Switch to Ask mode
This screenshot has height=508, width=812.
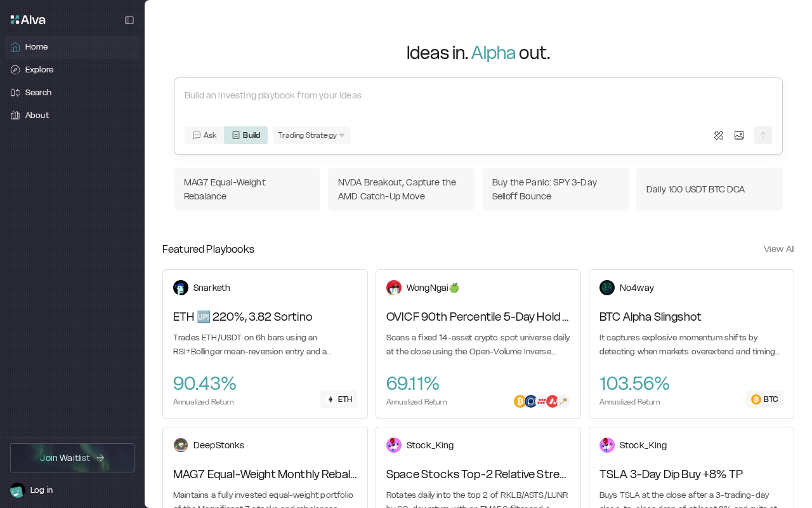204,135
